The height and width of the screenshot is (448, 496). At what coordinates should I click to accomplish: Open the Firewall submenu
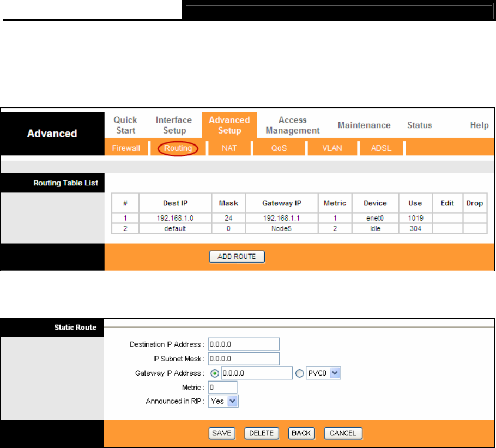[x=126, y=148]
